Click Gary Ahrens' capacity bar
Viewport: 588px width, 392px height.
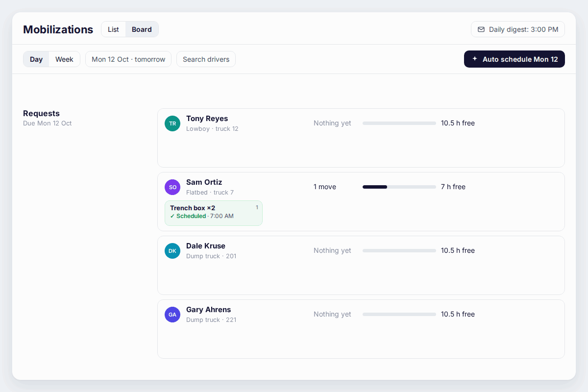pos(399,314)
